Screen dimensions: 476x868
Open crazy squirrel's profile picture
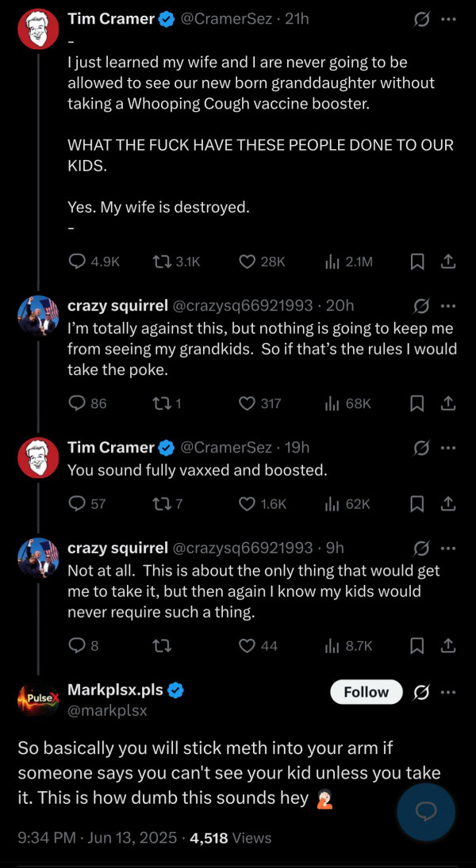point(38,317)
